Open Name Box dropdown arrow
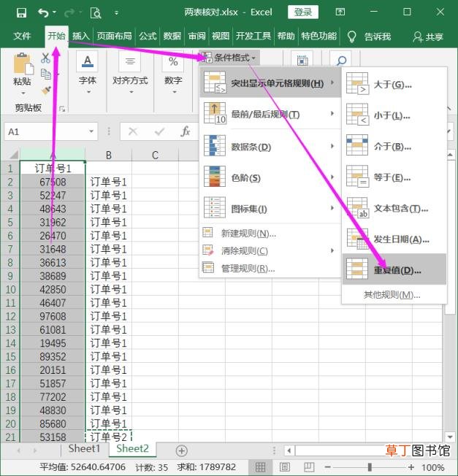The height and width of the screenshot is (476, 458). [x=91, y=131]
